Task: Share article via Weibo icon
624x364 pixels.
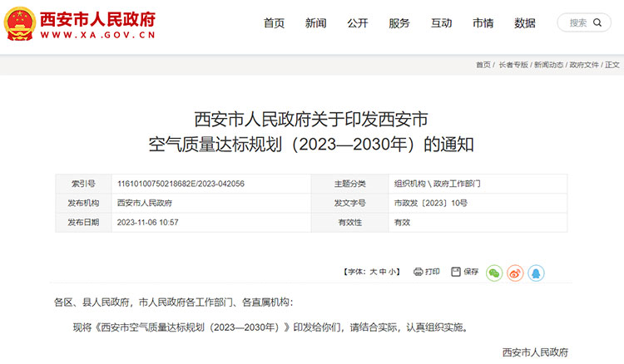Action: [x=515, y=272]
